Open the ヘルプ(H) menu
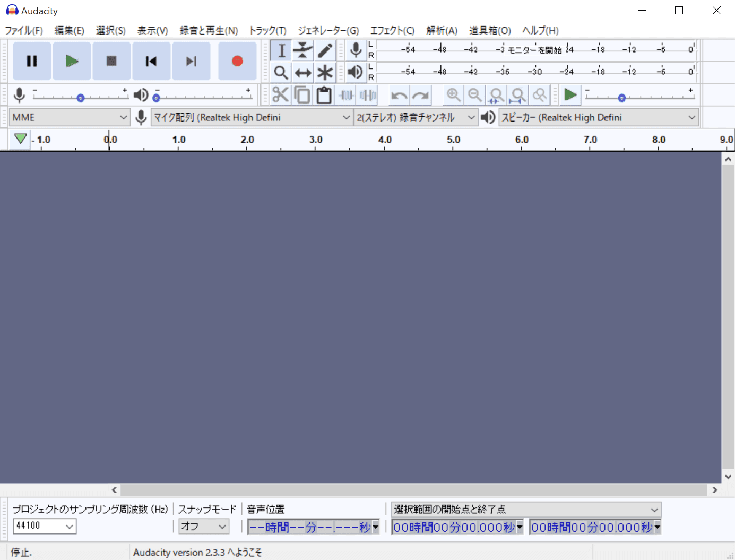 click(540, 31)
